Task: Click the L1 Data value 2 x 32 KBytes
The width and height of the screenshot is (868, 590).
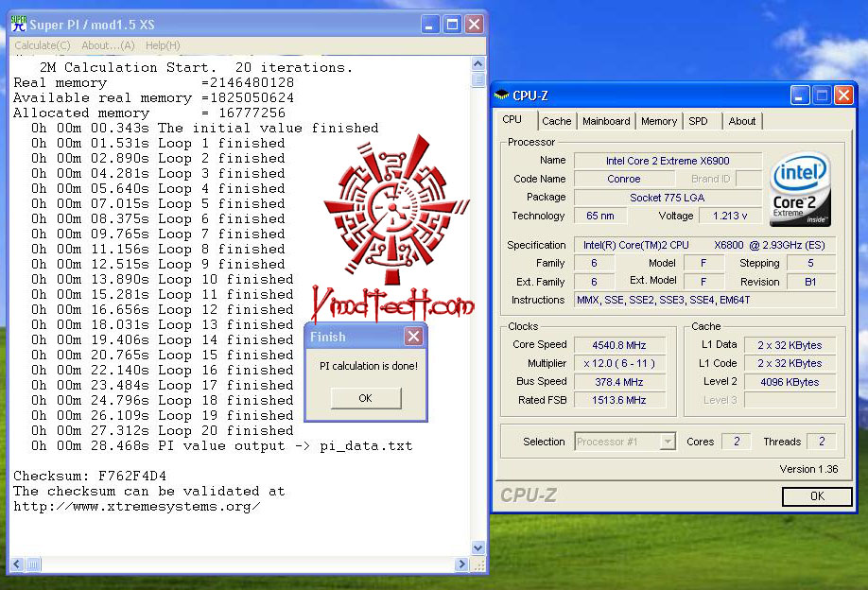Action: [790, 345]
